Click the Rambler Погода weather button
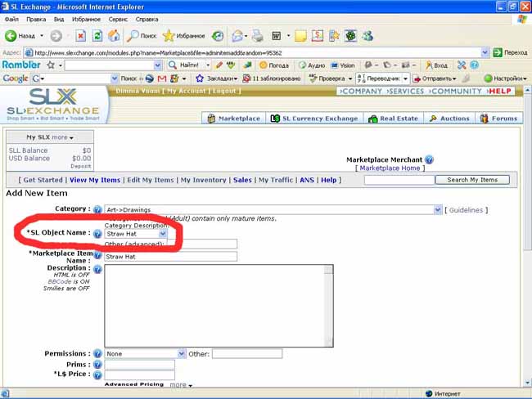Image resolution: width=532 pixels, height=399 pixels. point(274,65)
